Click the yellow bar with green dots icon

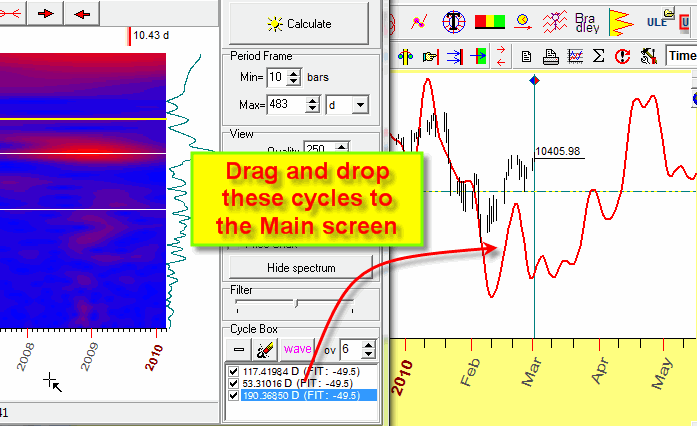tap(405, 56)
